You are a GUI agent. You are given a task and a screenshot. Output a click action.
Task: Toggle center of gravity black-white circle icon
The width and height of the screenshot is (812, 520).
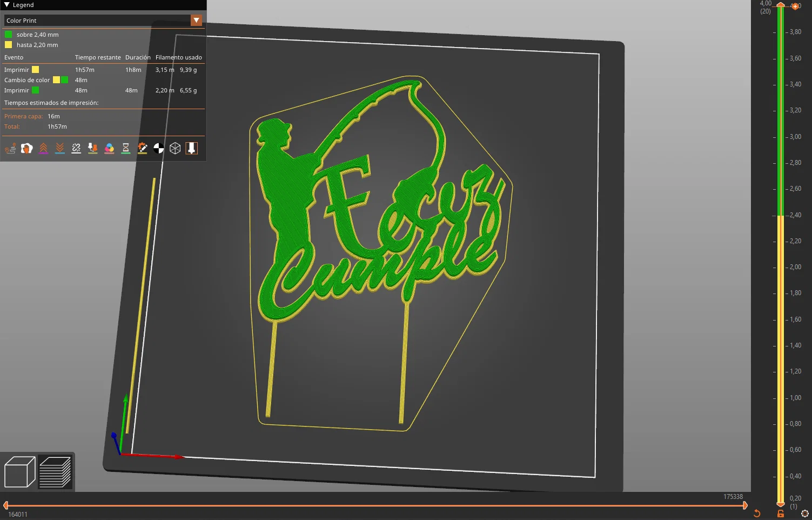click(159, 148)
